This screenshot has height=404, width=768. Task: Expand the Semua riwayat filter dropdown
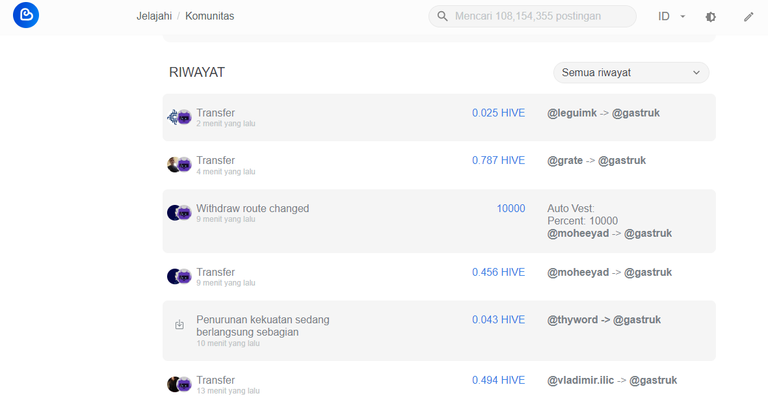tap(631, 72)
